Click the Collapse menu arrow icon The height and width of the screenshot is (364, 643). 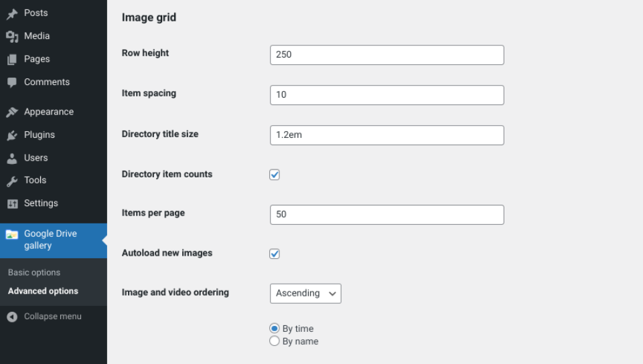click(x=12, y=316)
